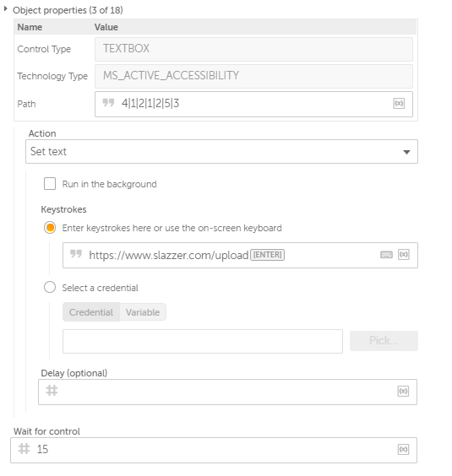Click the quote icon in Path field

(x=108, y=103)
